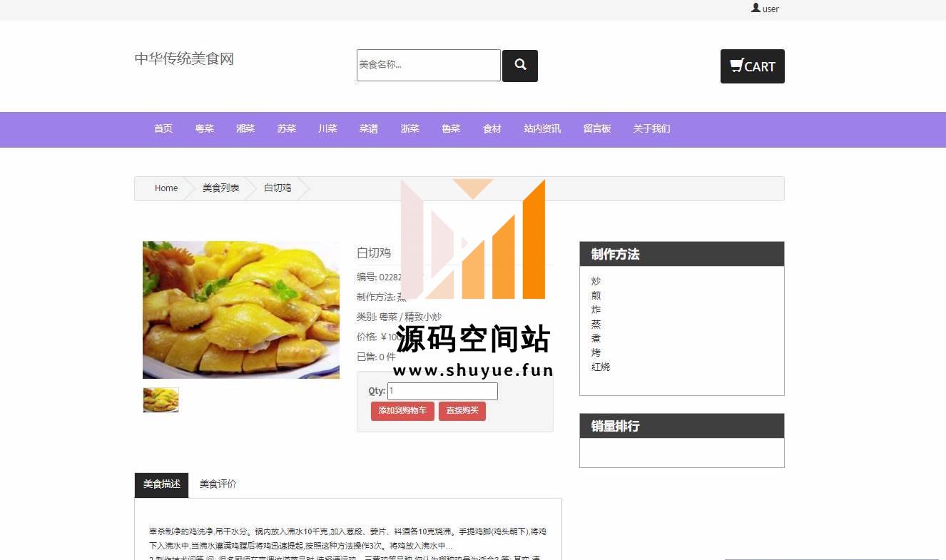The width and height of the screenshot is (946, 560).
Task: Select 红烧 under 制作方法
Action: tap(601, 367)
